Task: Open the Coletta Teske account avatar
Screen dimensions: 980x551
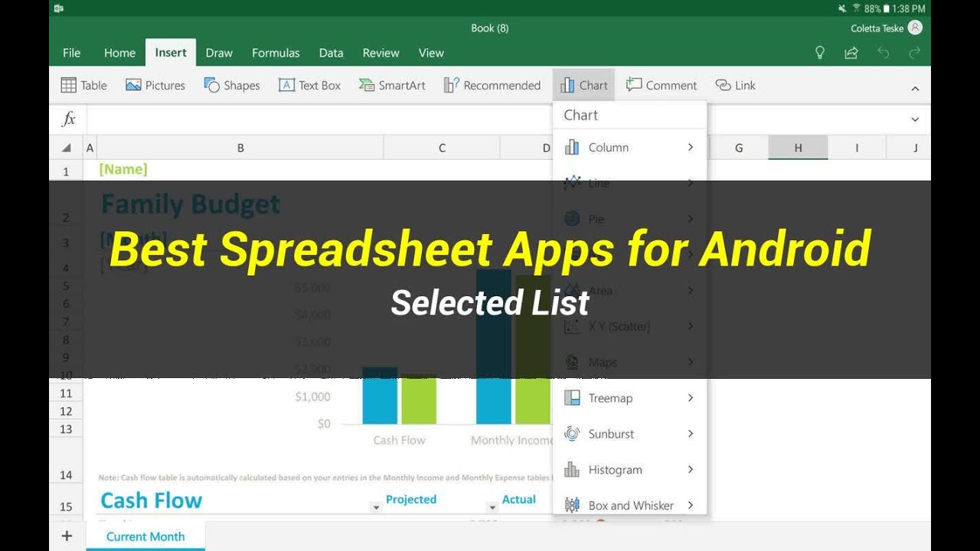Action: (x=915, y=28)
